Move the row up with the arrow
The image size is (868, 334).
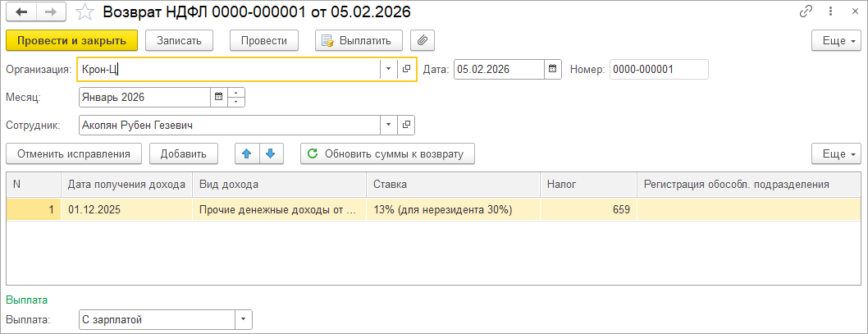[x=247, y=153]
